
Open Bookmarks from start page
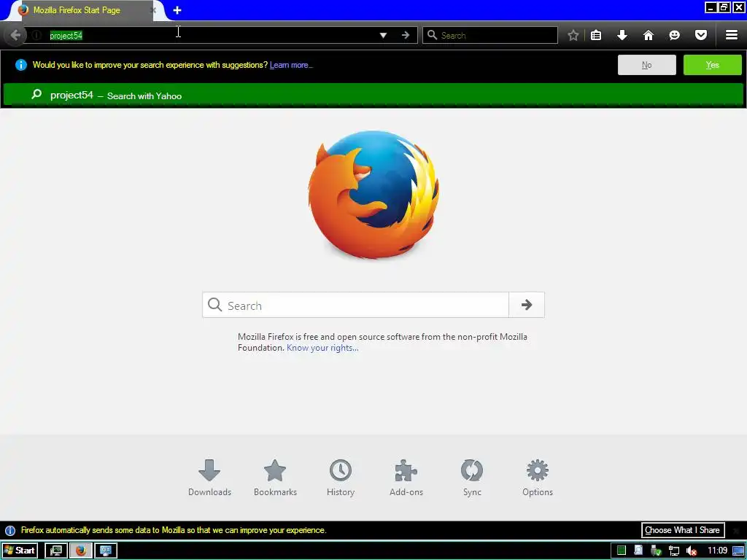pyautogui.click(x=275, y=478)
